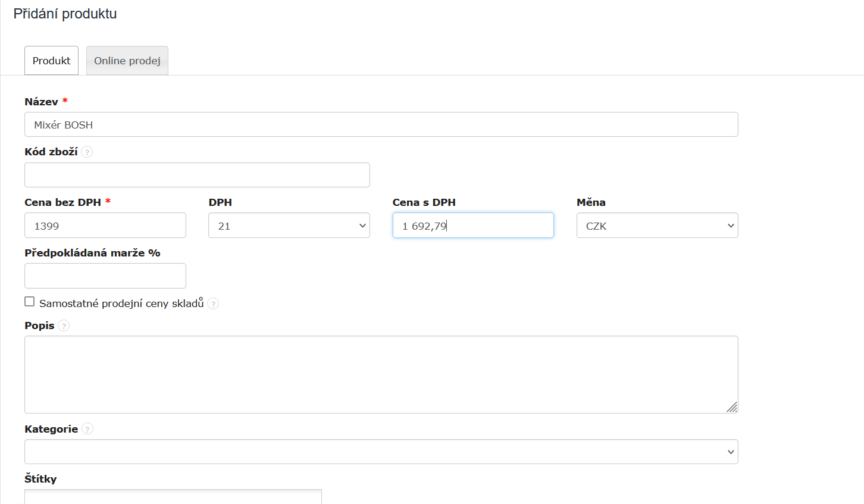Enable Samostatné prodejní ceny skladů checkbox

point(30,302)
